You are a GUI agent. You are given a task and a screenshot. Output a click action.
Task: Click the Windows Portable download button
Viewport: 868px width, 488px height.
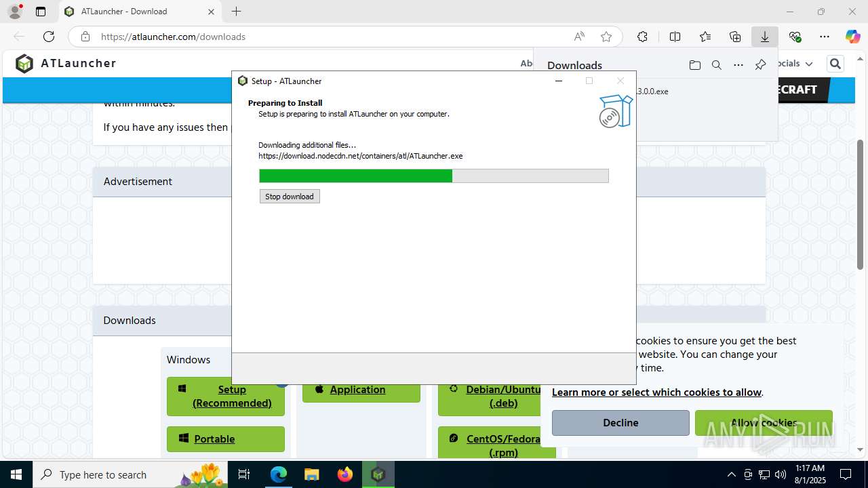(226, 439)
